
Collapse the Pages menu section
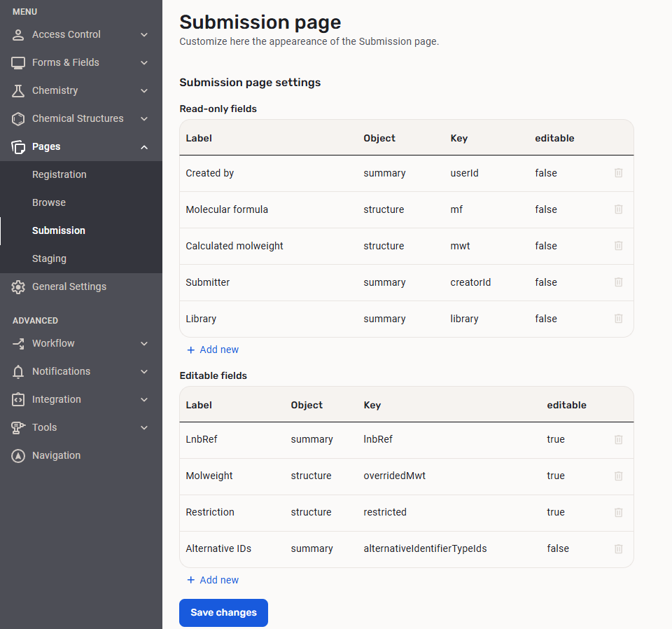coord(144,146)
